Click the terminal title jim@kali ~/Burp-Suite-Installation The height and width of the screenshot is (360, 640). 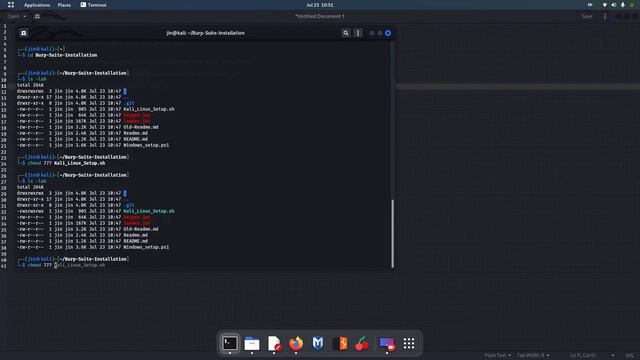[205, 33]
